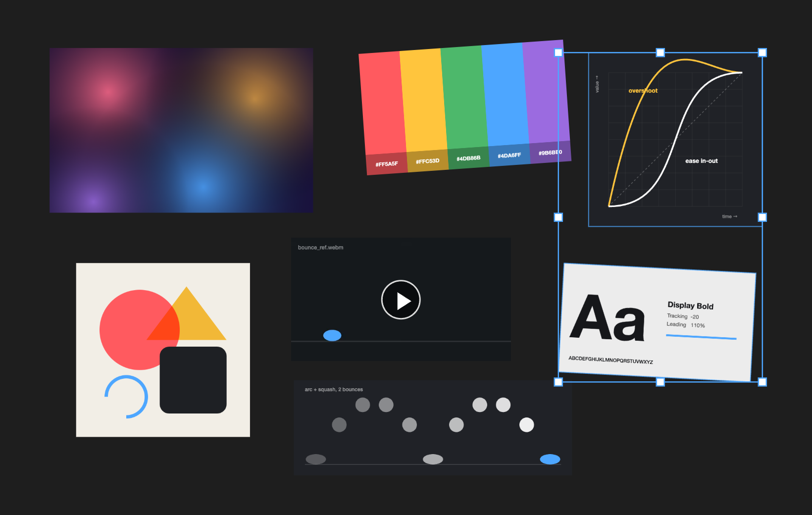Image resolution: width=812 pixels, height=515 pixels.
Task: Click the #4DA6FF hex label
Action: point(509,155)
